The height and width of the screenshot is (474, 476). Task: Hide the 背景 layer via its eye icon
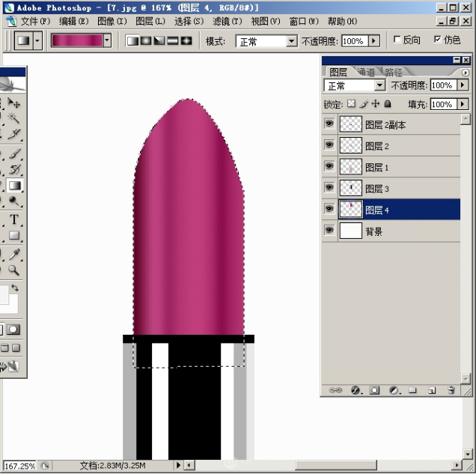pyautogui.click(x=329, y=231)
